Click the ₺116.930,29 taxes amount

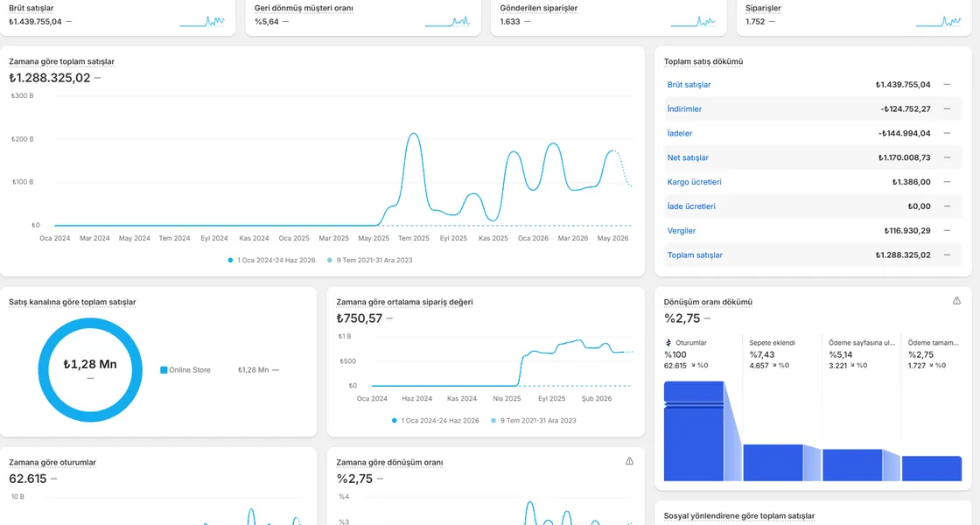[x=907, y=231]
